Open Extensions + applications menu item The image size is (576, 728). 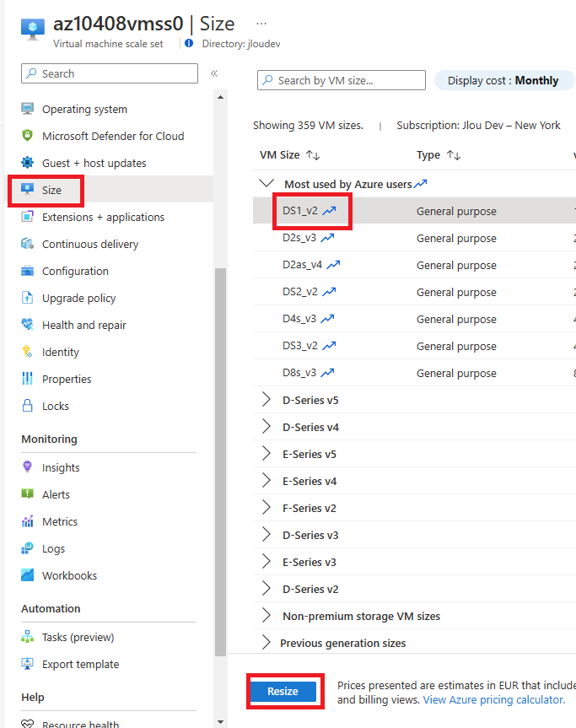coord(110,217)
